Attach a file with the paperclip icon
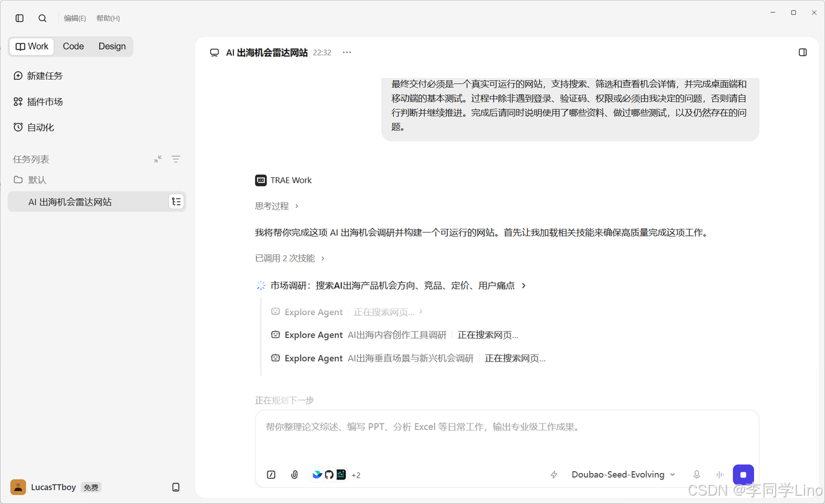825x504 pixels. [295, 475]
